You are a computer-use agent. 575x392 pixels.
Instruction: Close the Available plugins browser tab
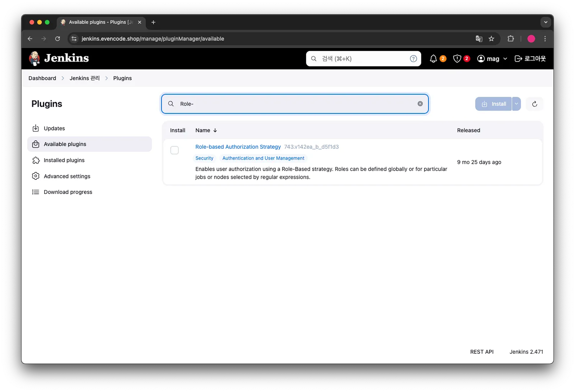[x=140, y=22]
